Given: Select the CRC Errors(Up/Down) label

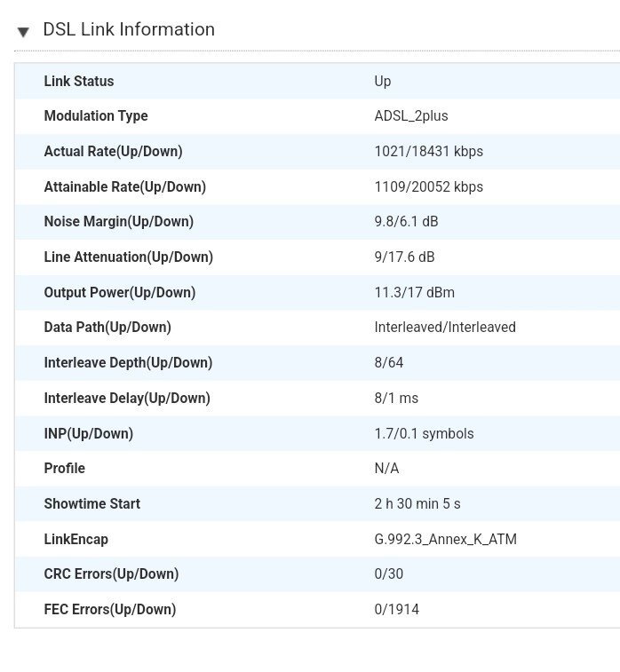Looking at the screenshot, I should coord(112,573).
